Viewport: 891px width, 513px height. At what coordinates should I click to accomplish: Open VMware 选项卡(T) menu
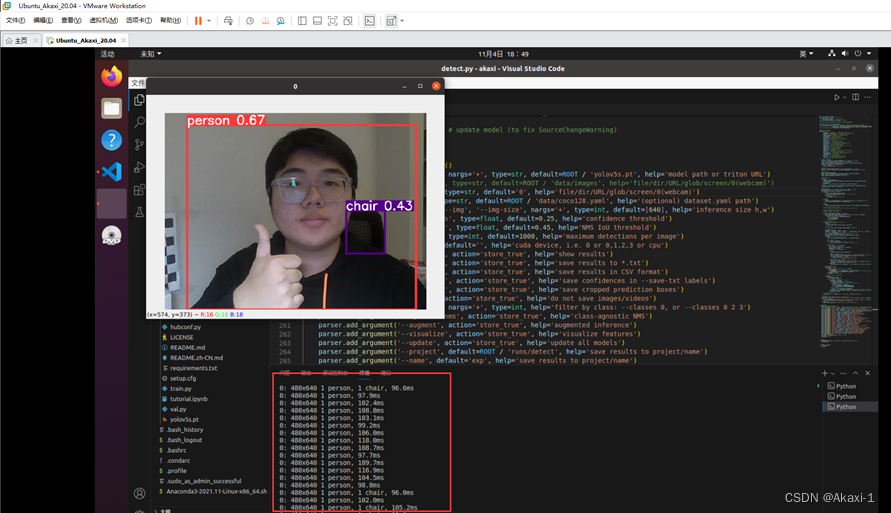click(x=139, y=20)
